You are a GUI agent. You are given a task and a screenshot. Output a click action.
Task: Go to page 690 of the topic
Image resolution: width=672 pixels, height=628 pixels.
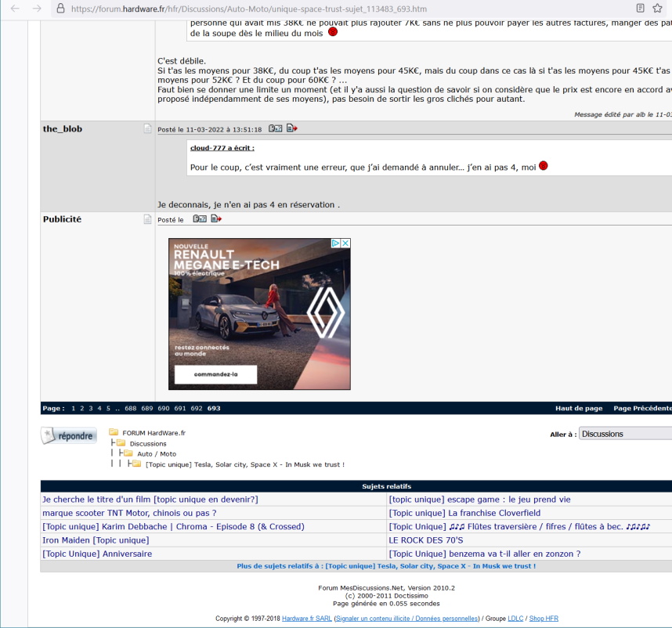[x=163, y=408]
